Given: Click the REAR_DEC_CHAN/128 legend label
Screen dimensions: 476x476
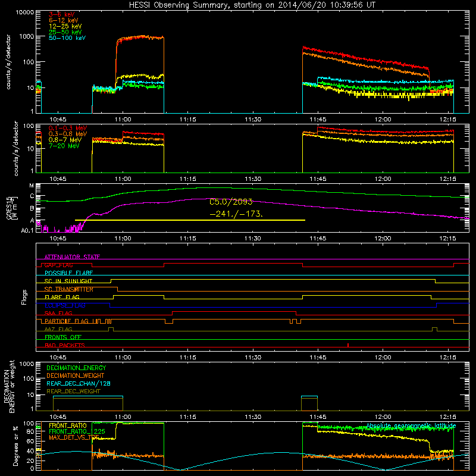Looking at the screenshot, I should tap(79, 383).
